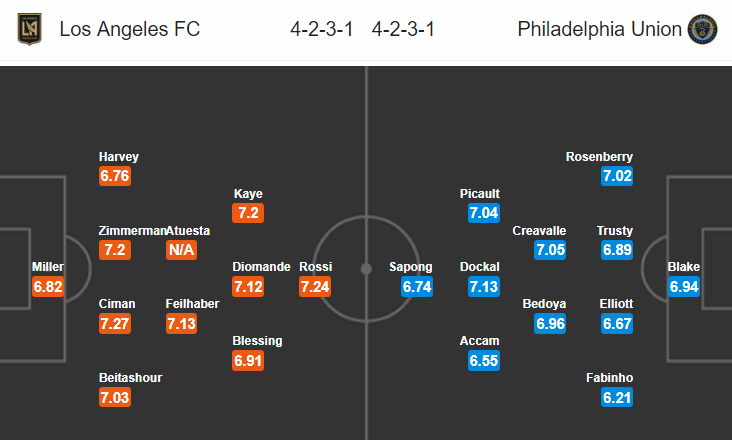The image size is (732, 440).
Task: Click goalkeeper Blake's 6.94 rating
Action: click(684, 286)
